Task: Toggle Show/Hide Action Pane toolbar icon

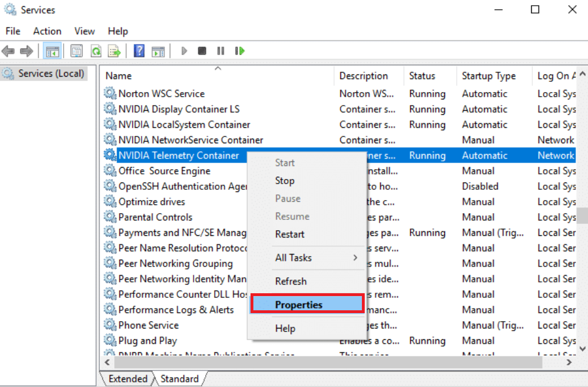Action: coord(159,51)
